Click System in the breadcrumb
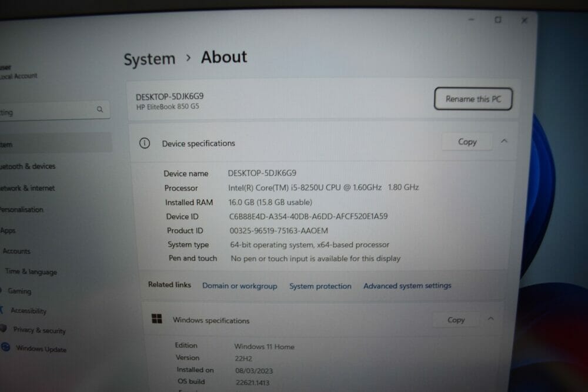Viewport: 588px width, 392px height. tap(149, 59)
